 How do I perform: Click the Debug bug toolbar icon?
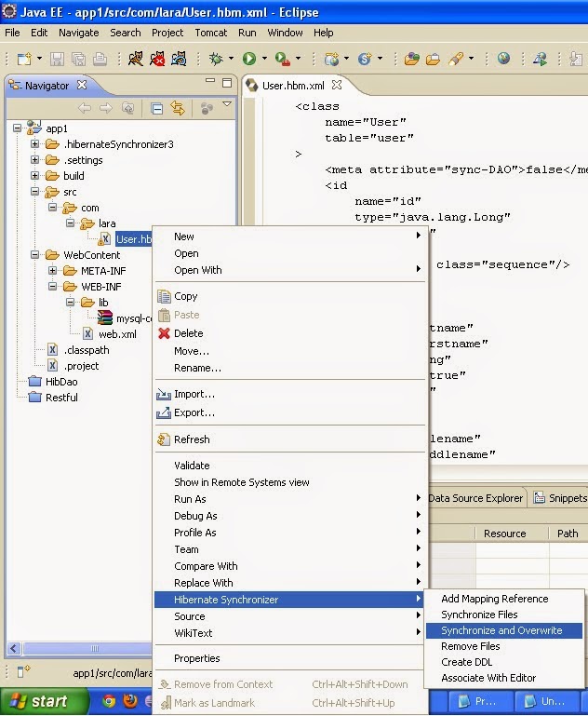pyautogui.click(x=216, y=59)
